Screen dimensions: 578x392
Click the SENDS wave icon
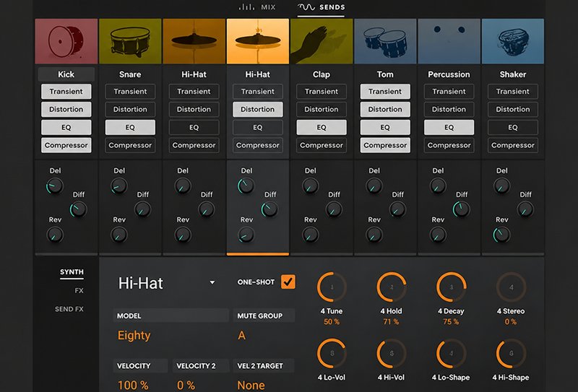pos(306,7)
